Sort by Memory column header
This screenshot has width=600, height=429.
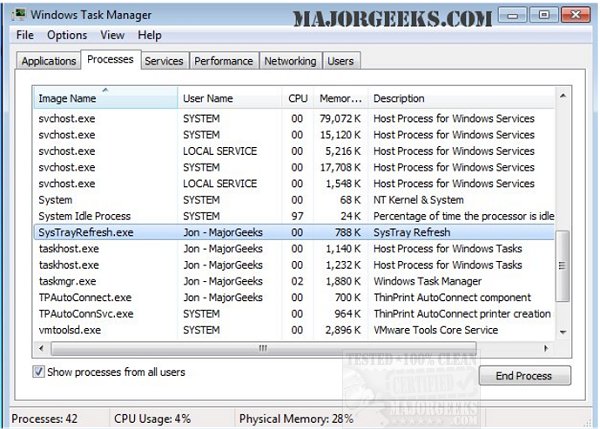(341, 98)
